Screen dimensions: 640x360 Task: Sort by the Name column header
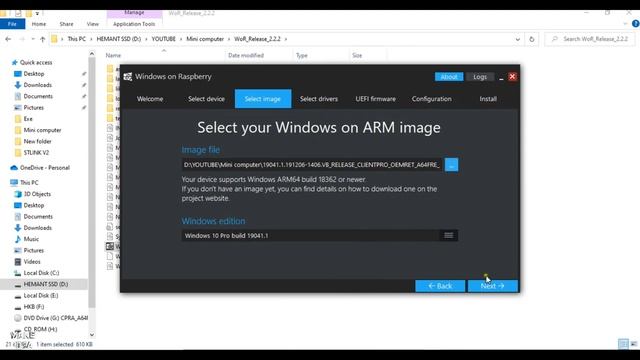(x=113, y=56)
